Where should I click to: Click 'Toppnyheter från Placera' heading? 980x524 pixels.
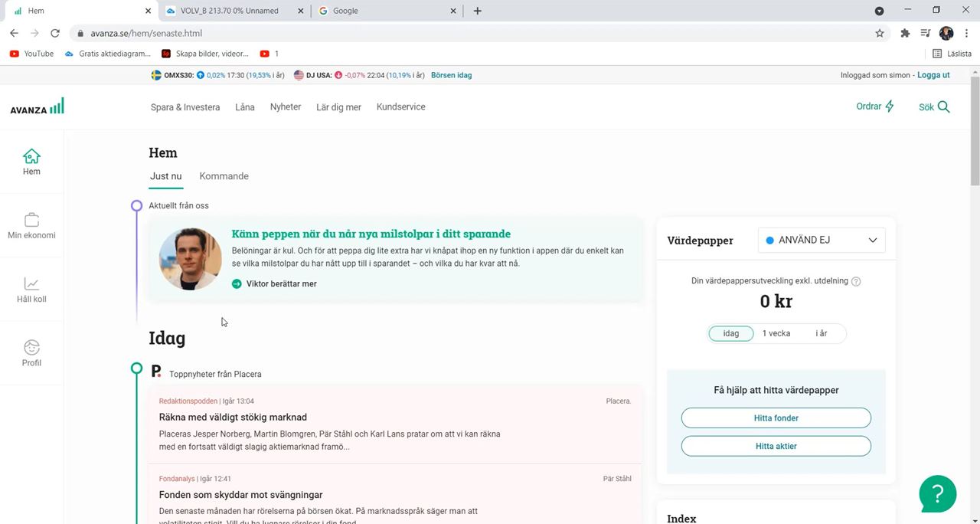pyautogui.click(x=215, y=375)
